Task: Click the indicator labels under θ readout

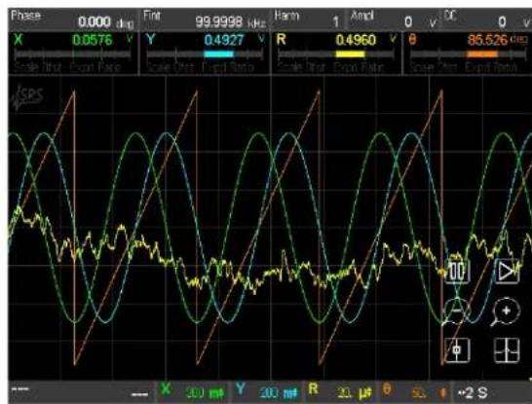Action: tap(464, 67)
